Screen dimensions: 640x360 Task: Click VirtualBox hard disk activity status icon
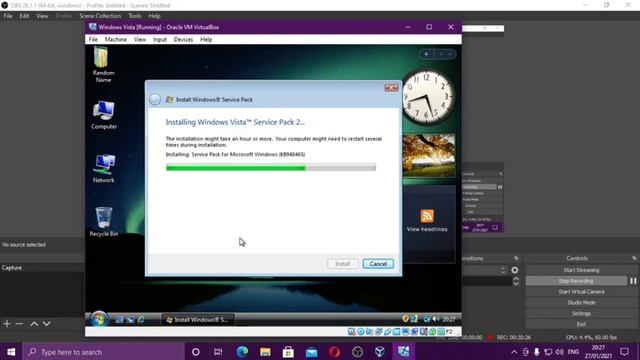[x=351, y=331]
